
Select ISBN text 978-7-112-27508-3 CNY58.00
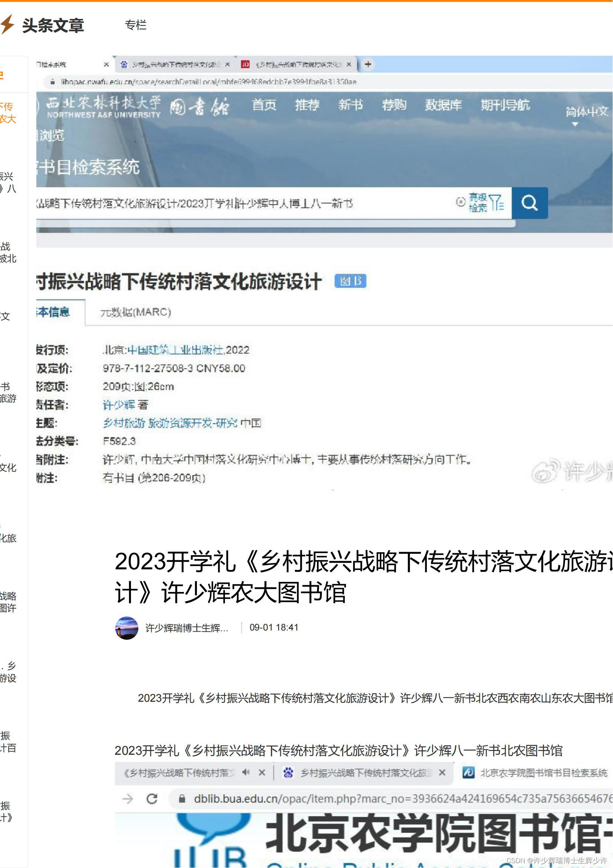pos(174,368)
